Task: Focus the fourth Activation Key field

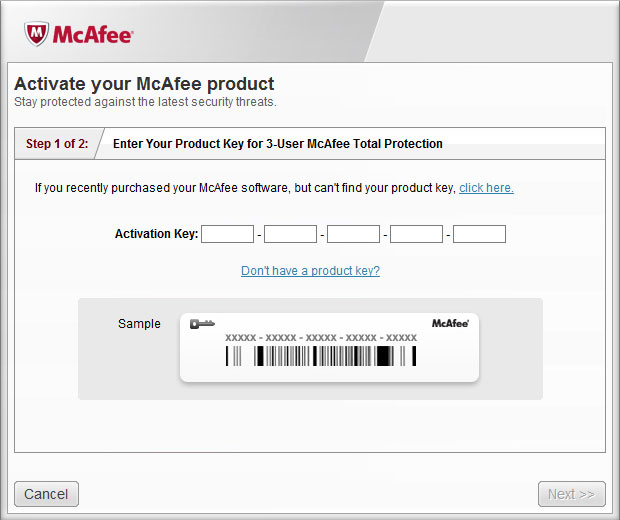Action: [x=416, y=234]
